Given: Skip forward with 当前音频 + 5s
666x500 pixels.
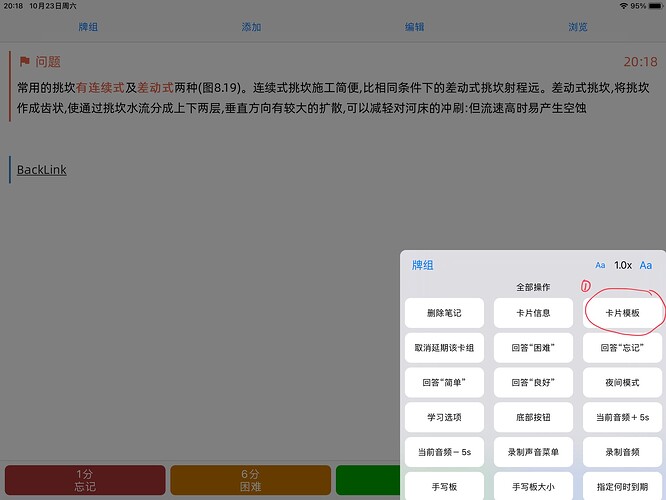Looking at the screenshot, I should coord(622,417).
